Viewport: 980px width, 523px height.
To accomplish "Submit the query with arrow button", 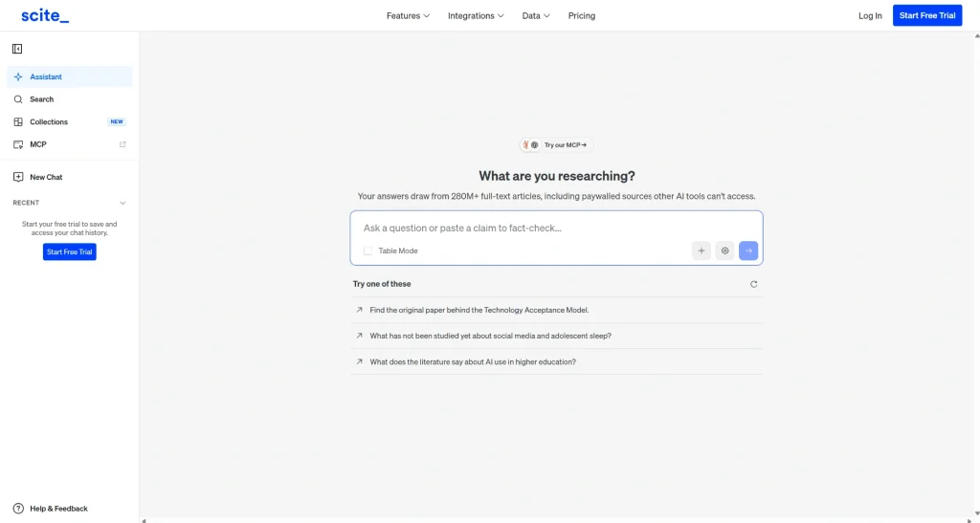I will [x=748, y=251].
